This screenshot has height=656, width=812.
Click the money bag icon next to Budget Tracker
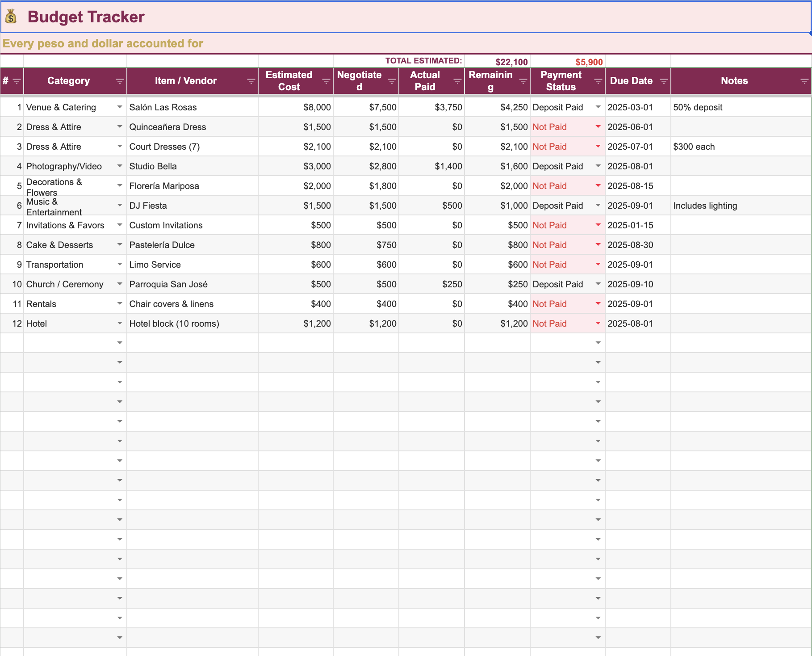11,17
